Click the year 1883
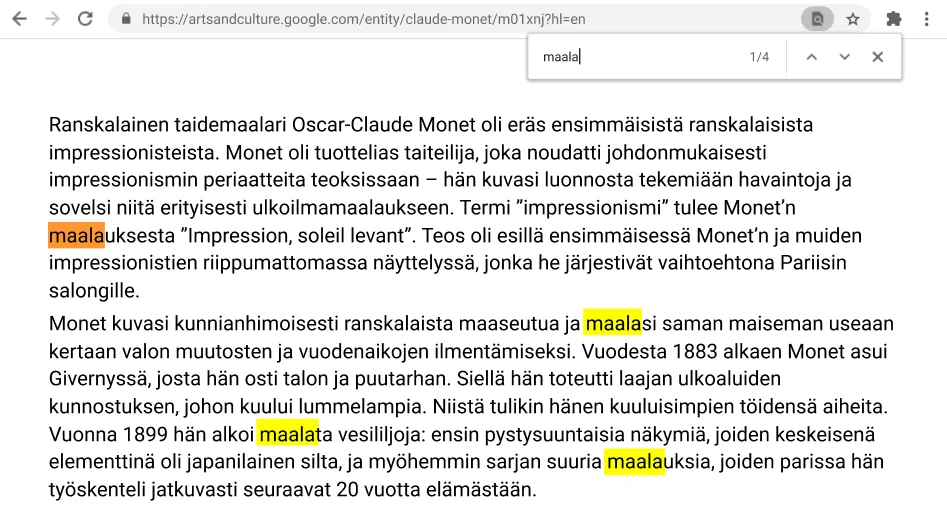This screenshot has height=532, width=947. point(695,351)
